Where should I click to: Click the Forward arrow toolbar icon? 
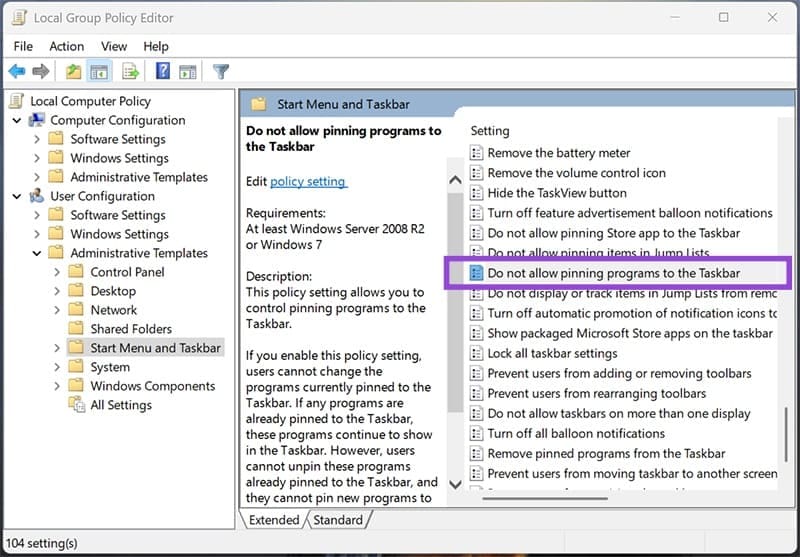click(41, 72)
